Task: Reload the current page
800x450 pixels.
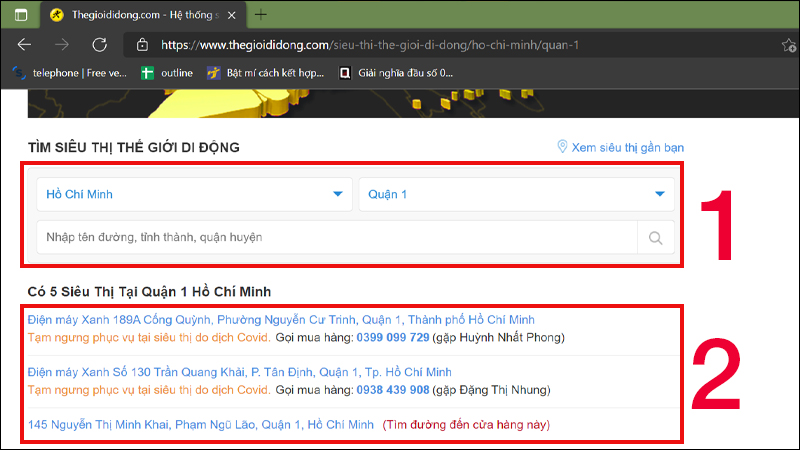Action: tap(99, 45)
